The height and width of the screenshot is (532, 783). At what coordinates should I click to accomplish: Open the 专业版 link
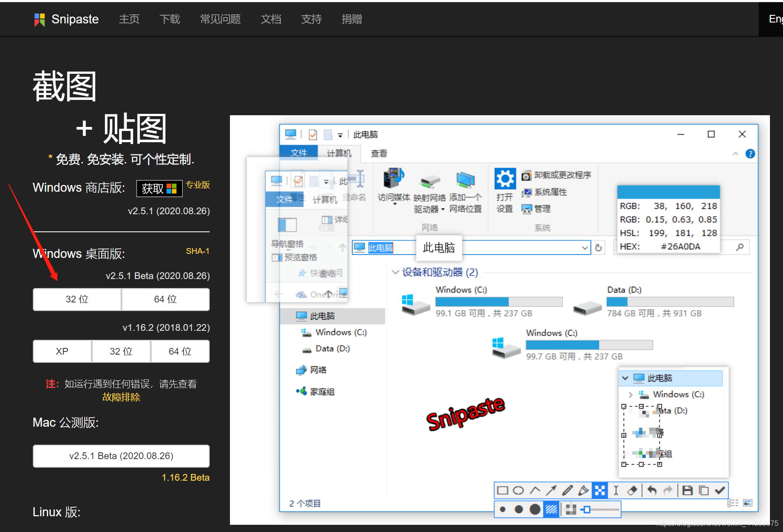point(198,185)
